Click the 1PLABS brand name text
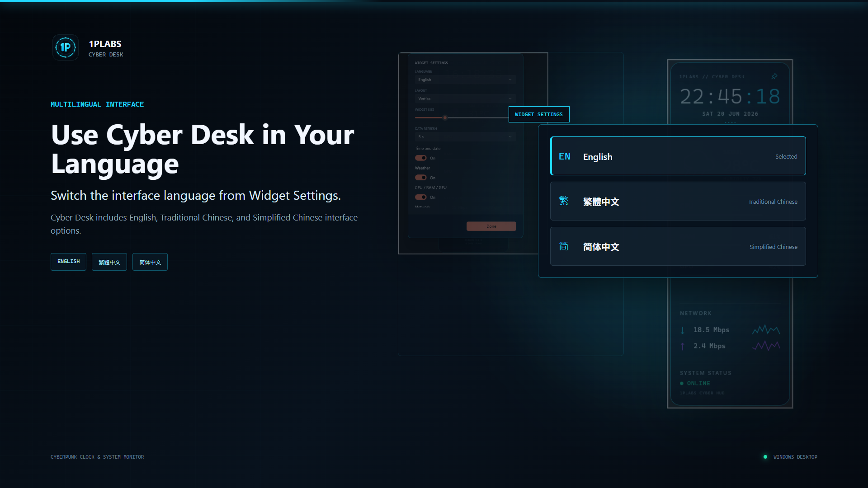The image size is (868, 488). tap(105, 44)
